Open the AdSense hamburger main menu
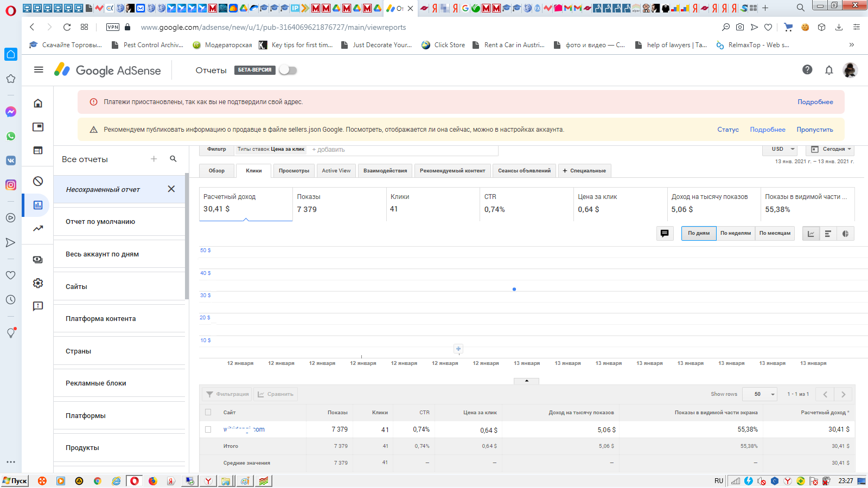Image resolution: width=868 pixels, height=488 pixels. [39, 70]
